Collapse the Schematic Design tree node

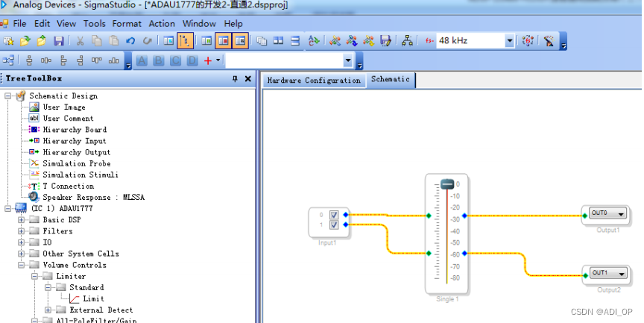pos(7,95)
